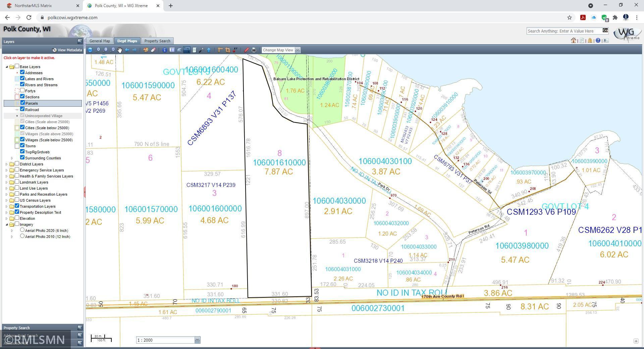Go to previous map extent arrow

tap(127, 50)
